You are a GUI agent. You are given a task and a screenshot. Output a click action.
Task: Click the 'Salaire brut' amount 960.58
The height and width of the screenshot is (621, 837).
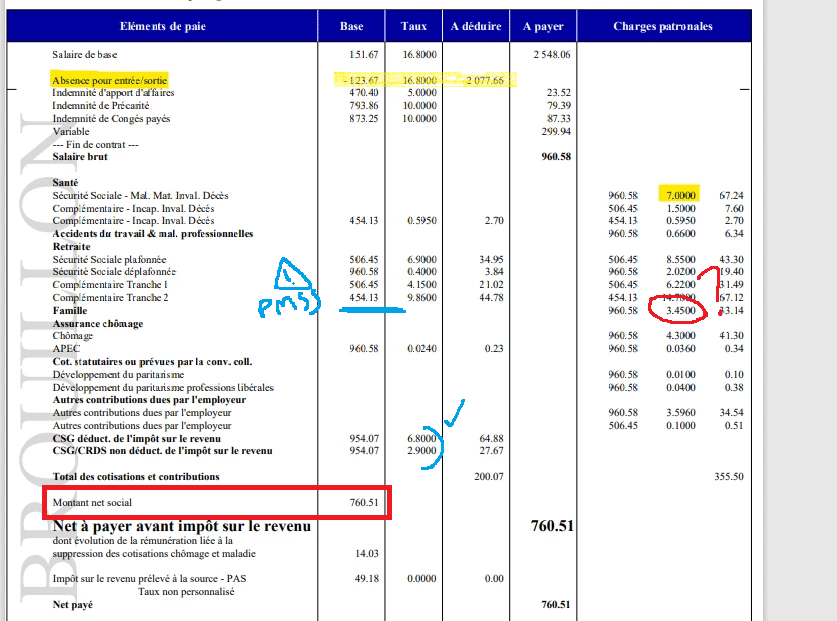(x=556, y=156)
